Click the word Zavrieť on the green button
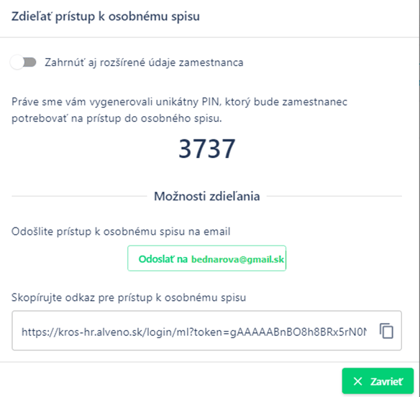This screenshot has height=397, width=420. click(x=387, y=381)
